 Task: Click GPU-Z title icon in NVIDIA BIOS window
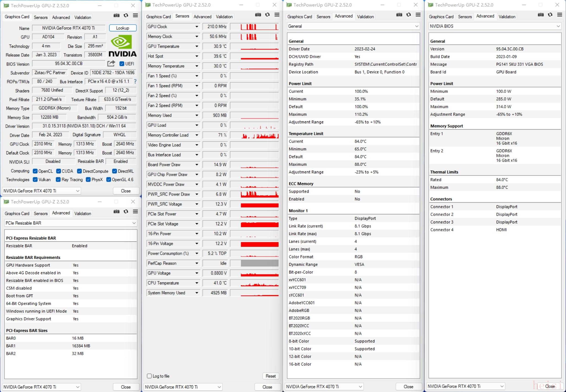point(431,5)
